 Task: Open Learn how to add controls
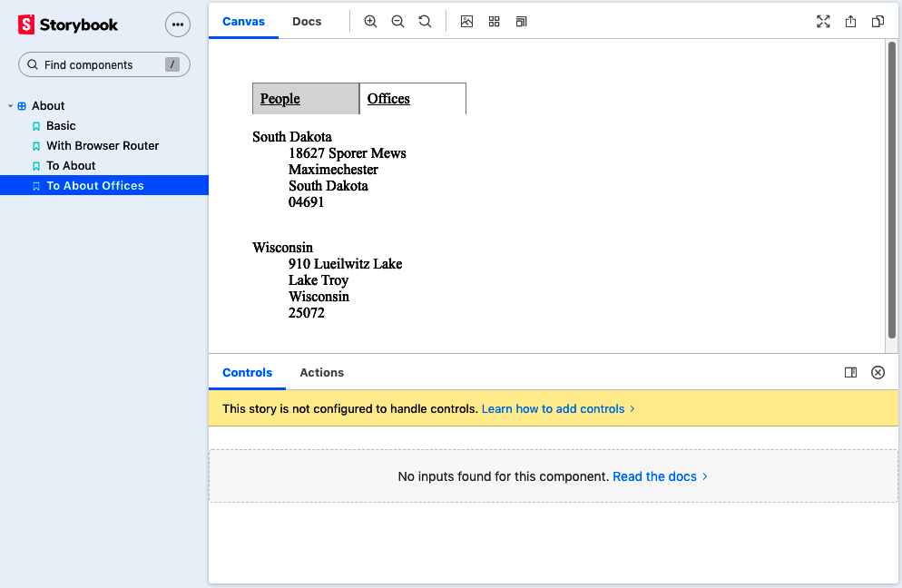coord(557,409)
